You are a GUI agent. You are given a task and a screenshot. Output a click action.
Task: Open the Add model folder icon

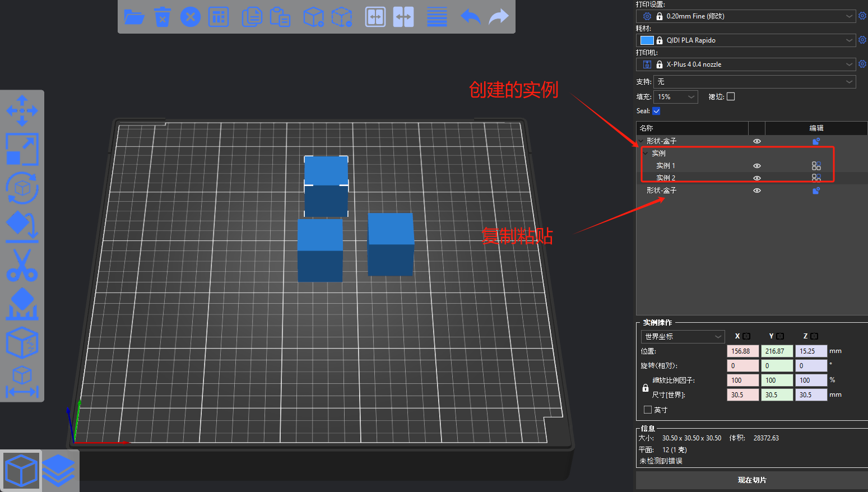tap(134, 17)
